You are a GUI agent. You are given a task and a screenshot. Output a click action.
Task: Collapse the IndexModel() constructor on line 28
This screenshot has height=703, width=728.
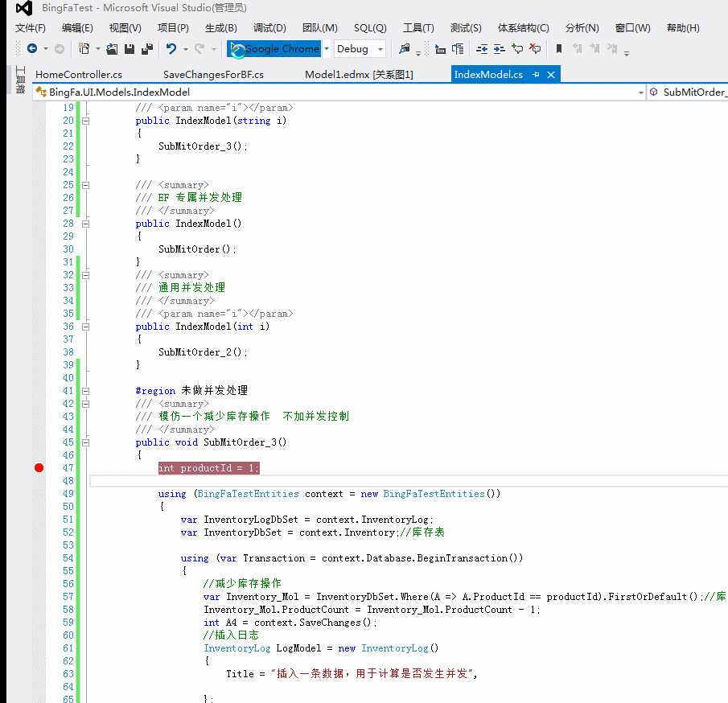tap(85, 224)
